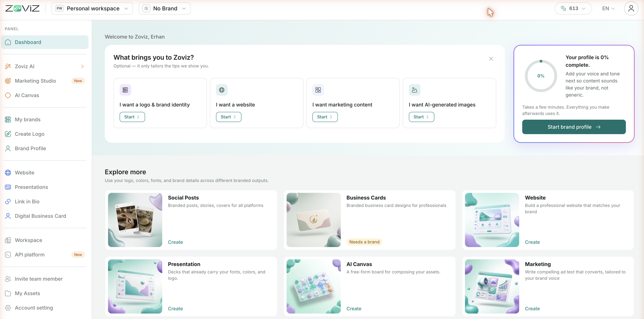Open Dashboard in the sidebar
The width and height of the screenshot is (644, 319).
click(45, 42)
